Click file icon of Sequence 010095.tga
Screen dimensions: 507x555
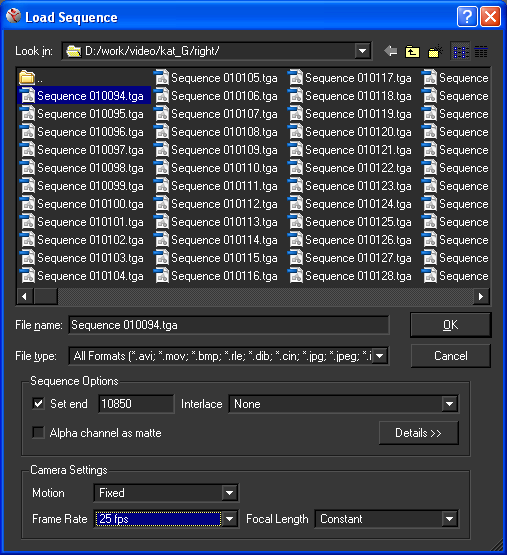tap(27, 114)
